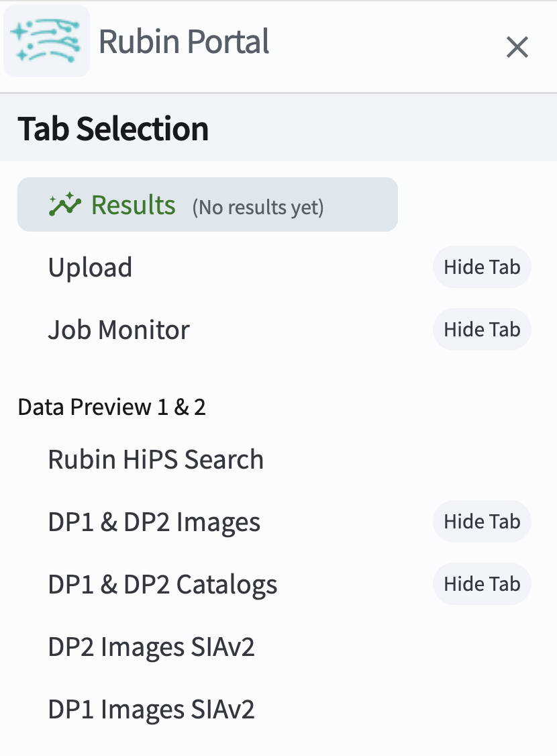Click the Rubin Portal title text
The image size is (557, 756).
184,42
